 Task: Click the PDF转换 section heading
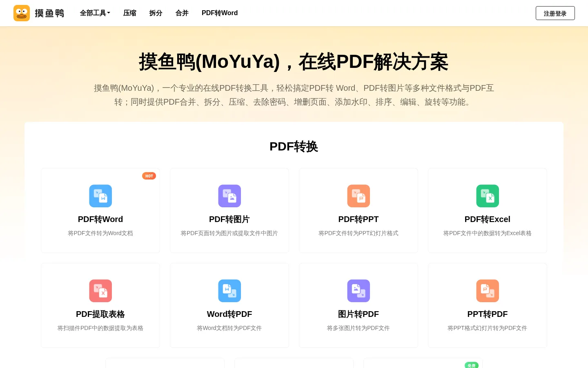point(294,146)
